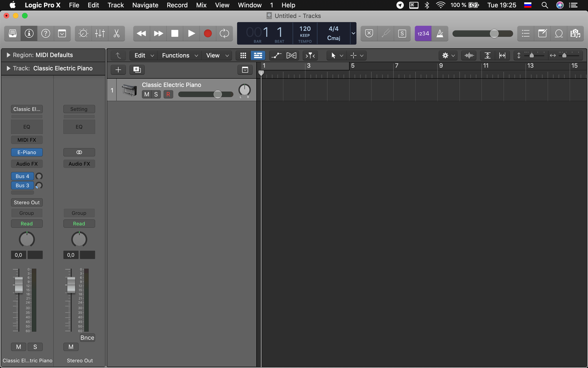Show Automation curve icon

coord(276,55)
